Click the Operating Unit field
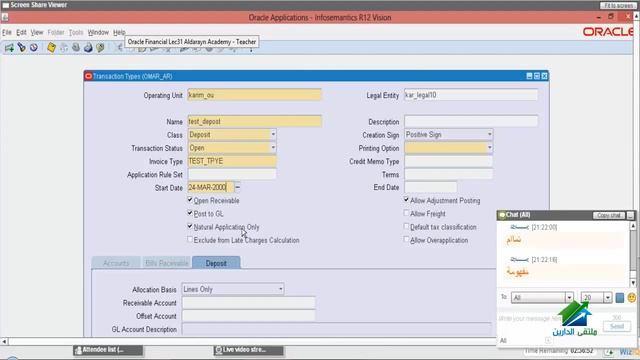This screenshot has height=360, width=640. (254, 95)
